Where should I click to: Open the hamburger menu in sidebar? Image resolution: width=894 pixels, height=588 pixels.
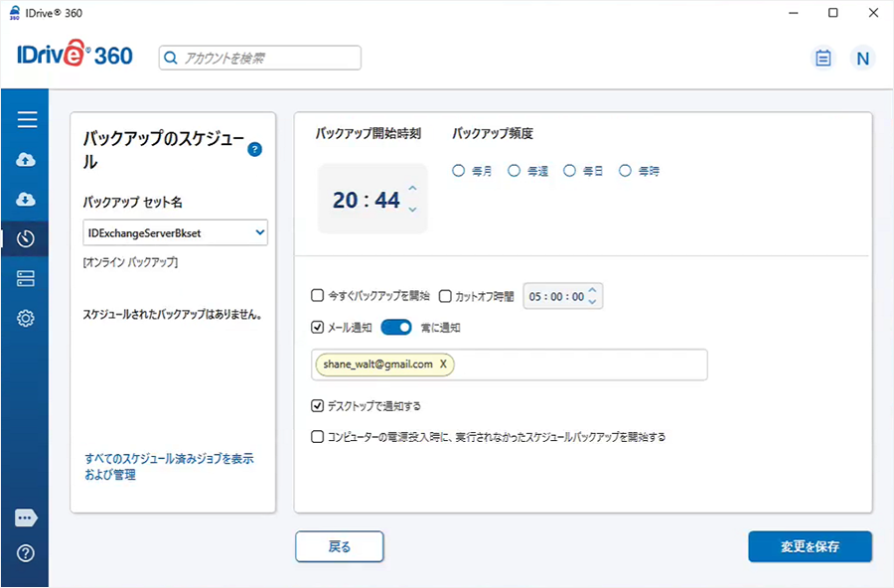(x=27, y=120)
